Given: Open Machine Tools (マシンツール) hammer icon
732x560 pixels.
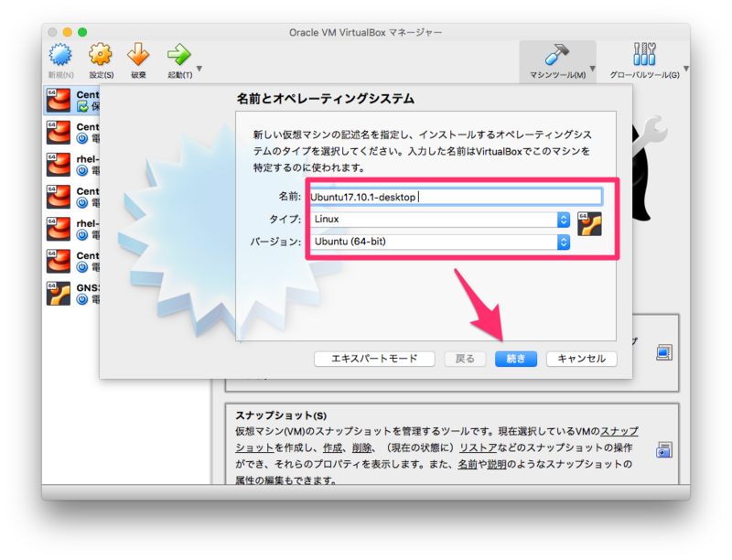Looking at the screenshot, I should point(556,54).
